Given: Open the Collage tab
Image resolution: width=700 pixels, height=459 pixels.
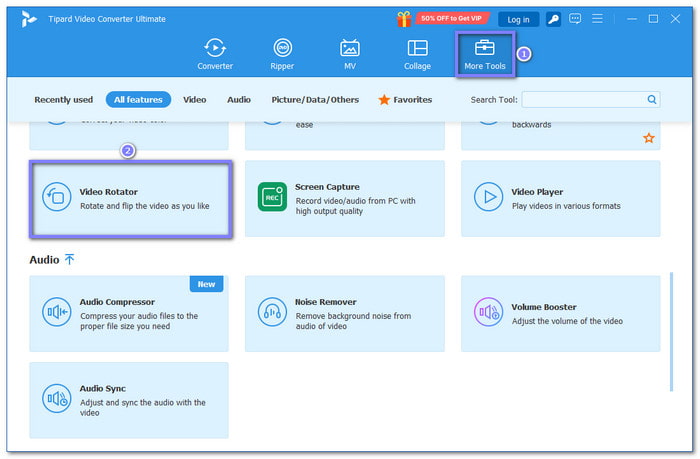Looking at the screenshot, I should click(417, 54).
